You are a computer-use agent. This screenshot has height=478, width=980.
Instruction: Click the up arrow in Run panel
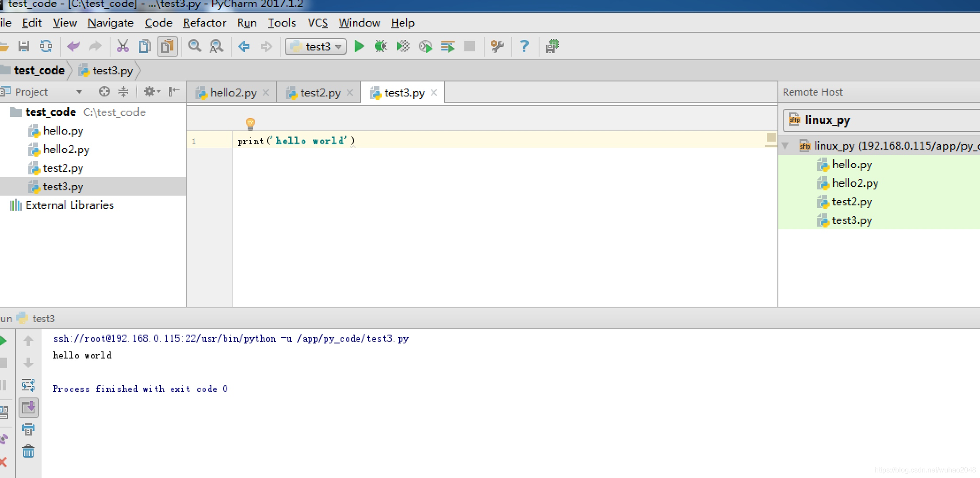[28, 341]
